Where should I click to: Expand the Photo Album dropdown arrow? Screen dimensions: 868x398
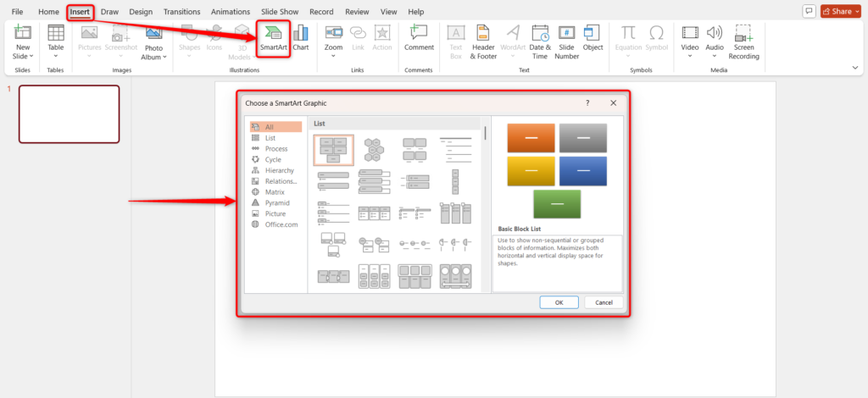(x=165, y=57)
